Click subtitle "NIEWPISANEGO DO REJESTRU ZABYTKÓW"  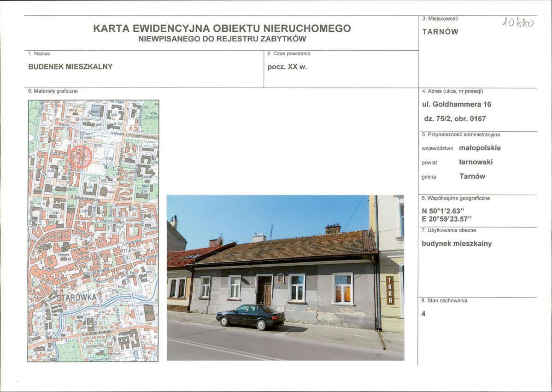[x=222, y=39]
